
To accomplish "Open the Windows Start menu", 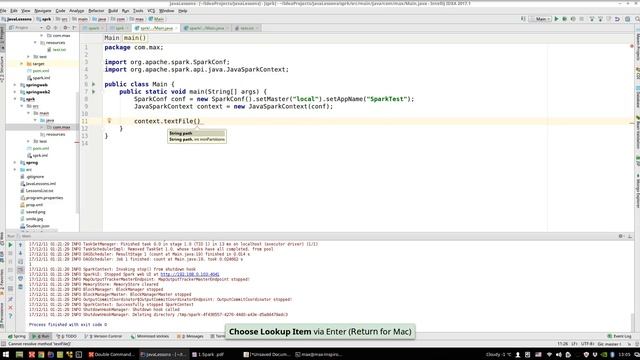I will point(5,355).
